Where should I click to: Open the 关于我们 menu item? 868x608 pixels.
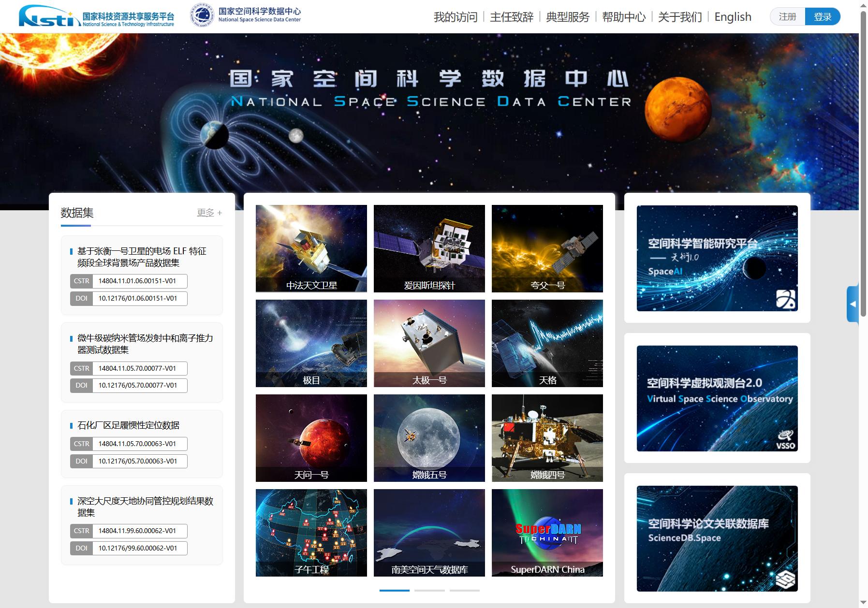point(680,17)
